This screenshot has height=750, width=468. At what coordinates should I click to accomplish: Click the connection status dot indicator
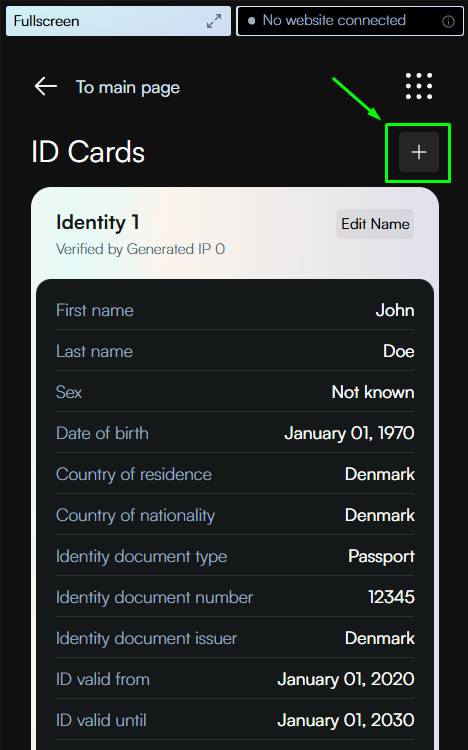(x=251, y=21)
